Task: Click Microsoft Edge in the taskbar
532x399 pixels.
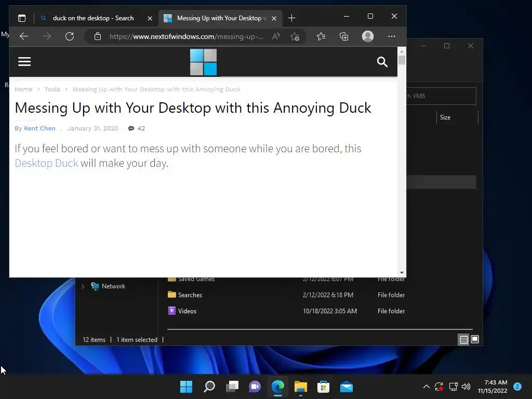Action: click(x=278, y=387)
